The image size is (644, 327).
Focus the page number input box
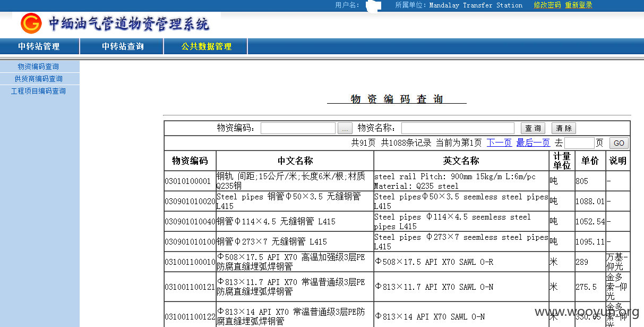[579, 143]
